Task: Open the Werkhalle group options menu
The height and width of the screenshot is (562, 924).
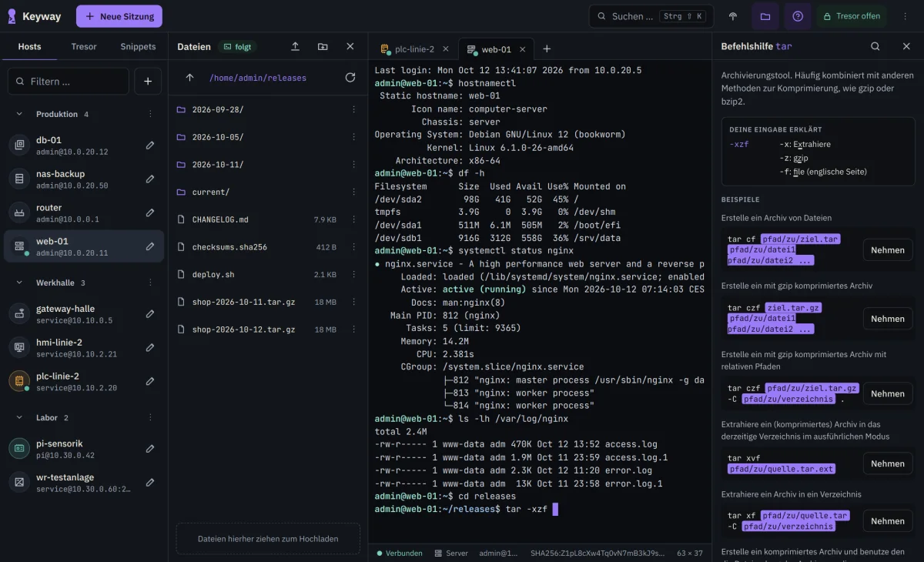Action: point(150,283)
